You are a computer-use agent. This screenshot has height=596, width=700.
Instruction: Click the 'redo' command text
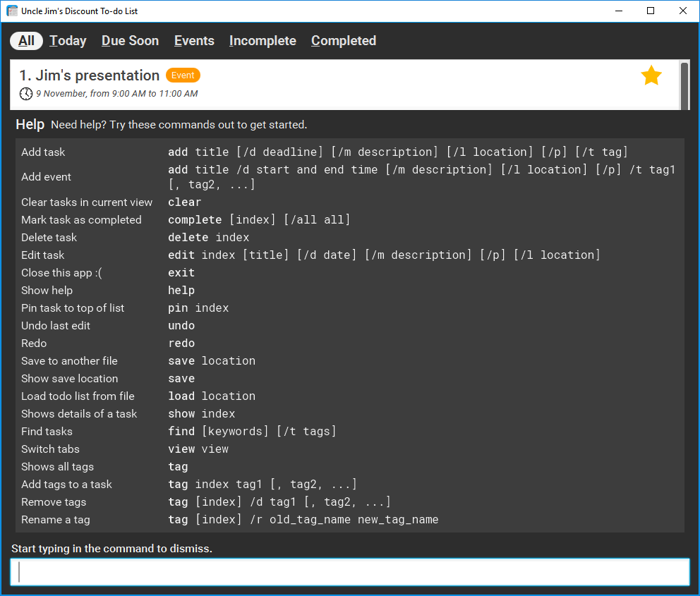(x=181, y=343)
